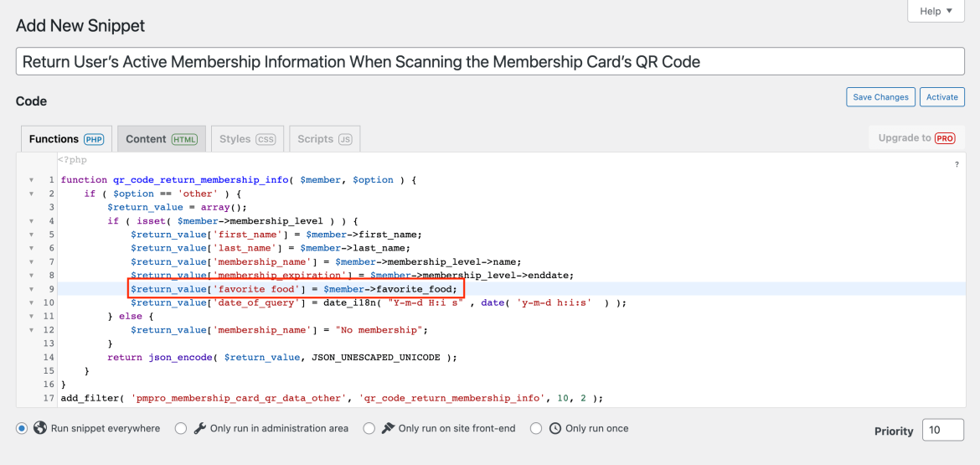Click the Priority number field

[942, 431]
